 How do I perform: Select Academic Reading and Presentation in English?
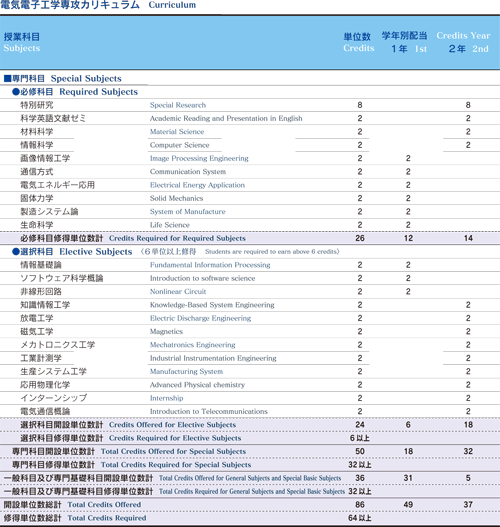tap(226, 118)
